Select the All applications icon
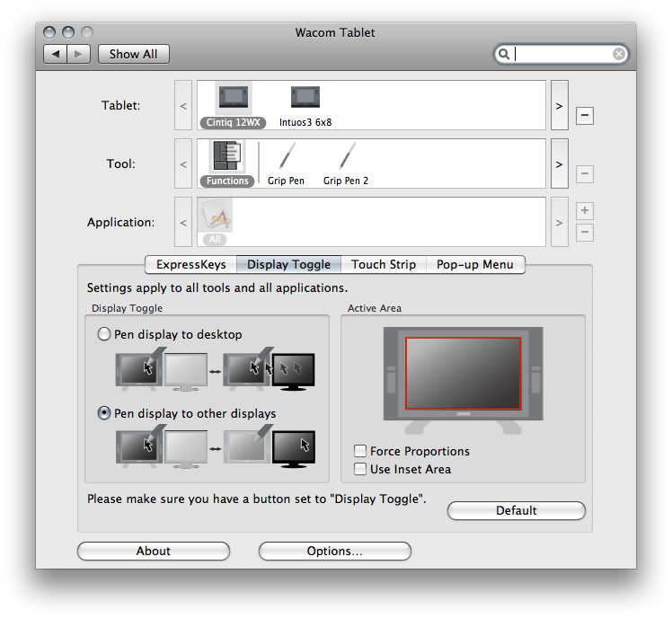672x618 pixels. pos(216,215)
